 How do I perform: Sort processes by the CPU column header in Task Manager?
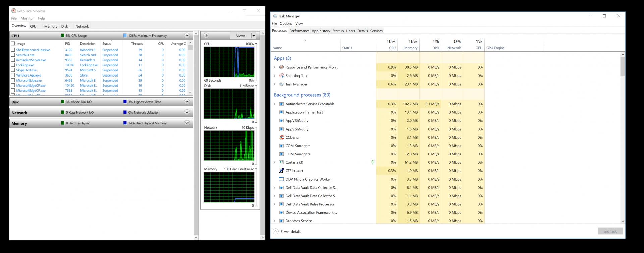click(387, 45)
